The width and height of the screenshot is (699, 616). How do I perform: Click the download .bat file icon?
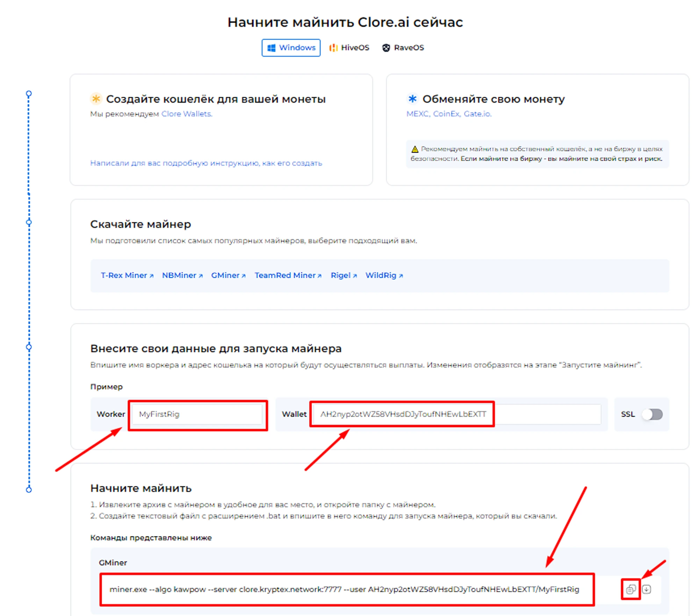tap(647, 589)
